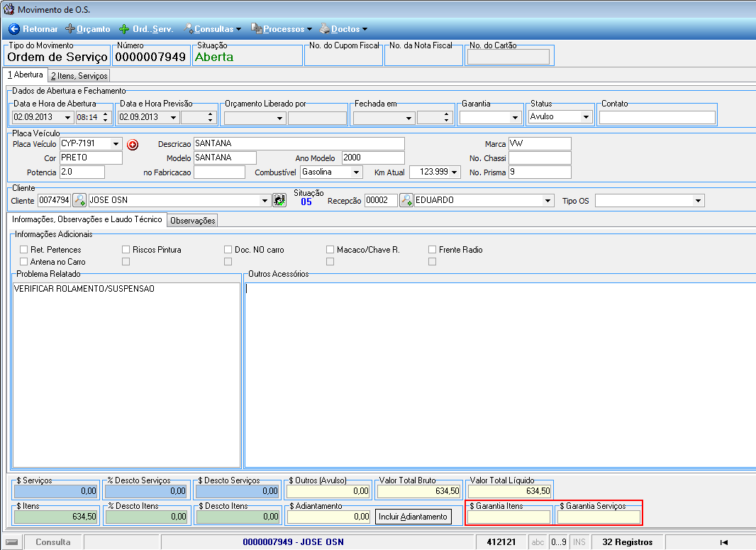Click the green Ord. Serv. plus icon

124,29
